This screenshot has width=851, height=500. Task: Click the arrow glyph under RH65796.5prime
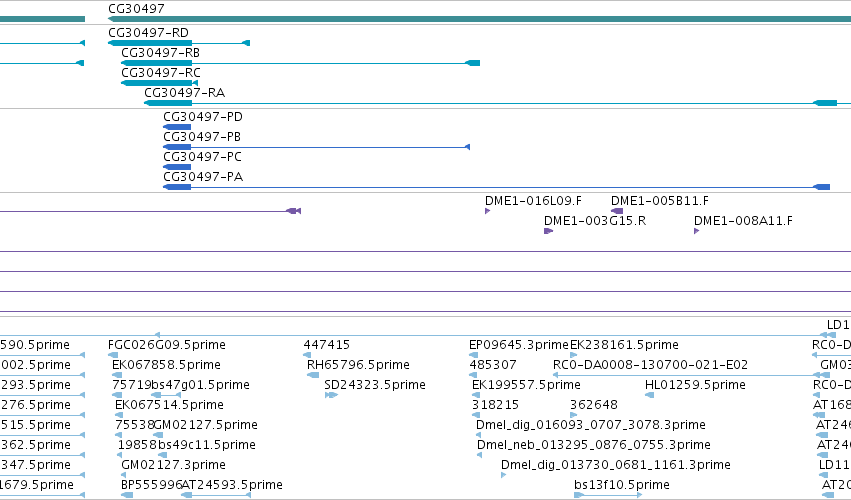click(313, 375)
